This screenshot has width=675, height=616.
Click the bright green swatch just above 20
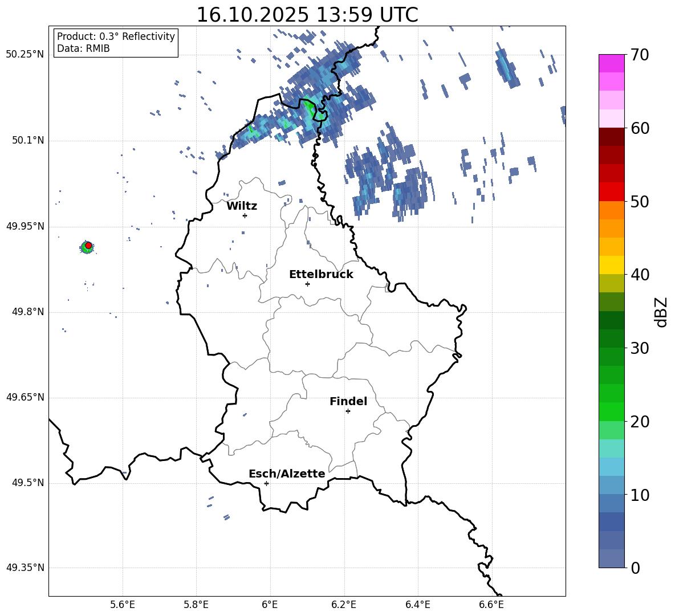(611, 411)
